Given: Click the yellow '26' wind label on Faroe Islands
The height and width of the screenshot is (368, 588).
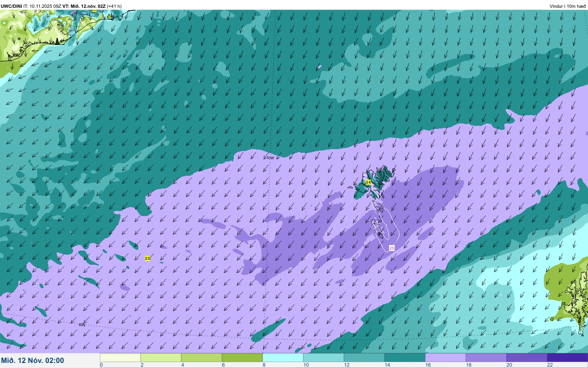Looking at the screenshot, I should [x=368, y=182].
